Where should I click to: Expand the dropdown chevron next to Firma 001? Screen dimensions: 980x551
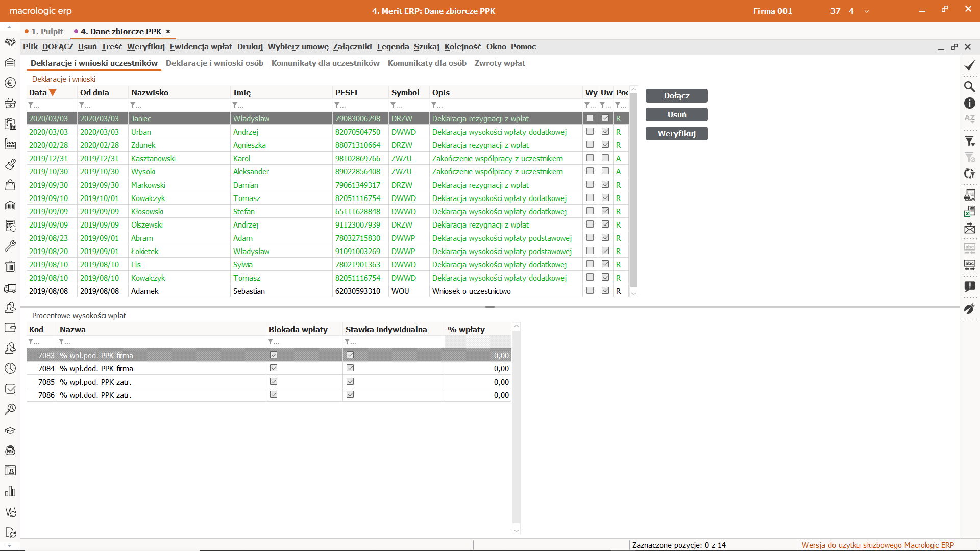click(866, 11)
